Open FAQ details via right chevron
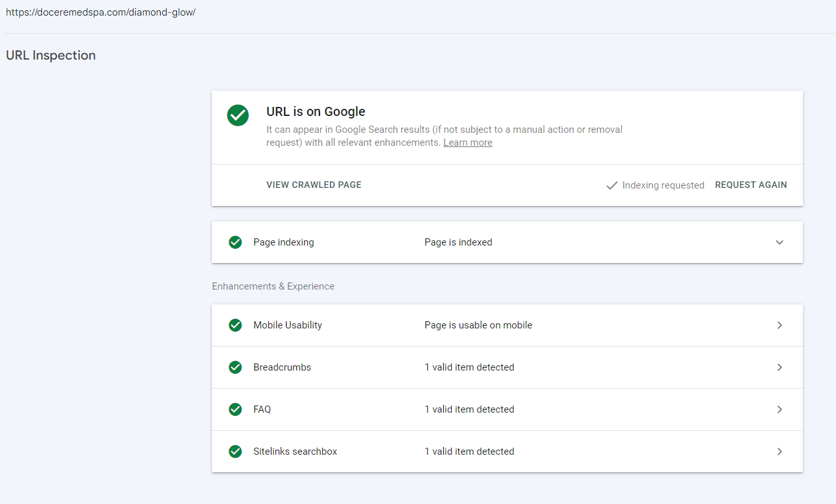Screen dimensions: 836x504 tap(780, 409)
